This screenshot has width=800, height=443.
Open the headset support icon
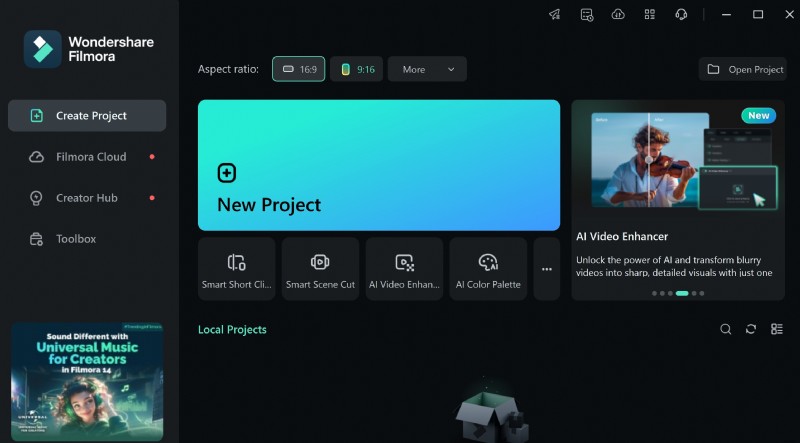click(681, 15)
